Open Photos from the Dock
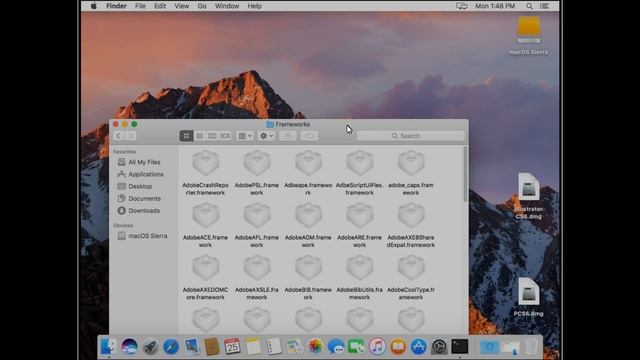This screenshot has width=640, height=360. 315,347
